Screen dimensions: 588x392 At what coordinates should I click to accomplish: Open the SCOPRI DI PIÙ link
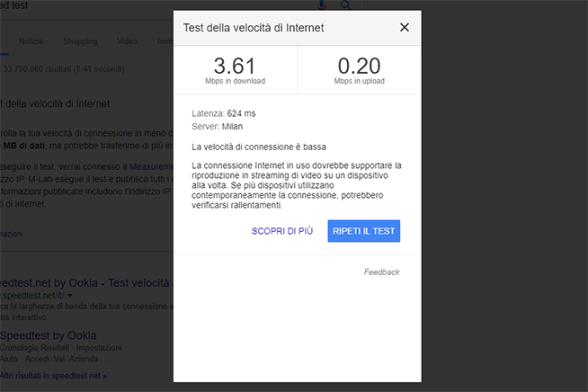282,231
